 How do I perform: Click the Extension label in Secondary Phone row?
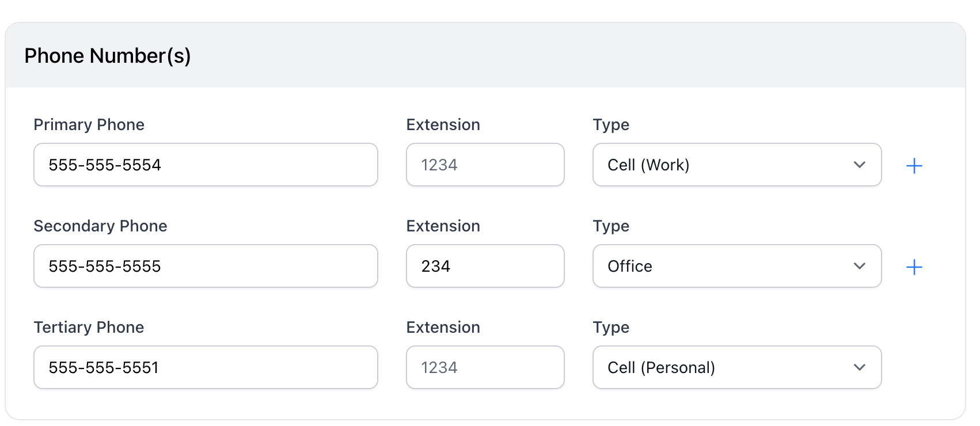click(x=443, y=226)
